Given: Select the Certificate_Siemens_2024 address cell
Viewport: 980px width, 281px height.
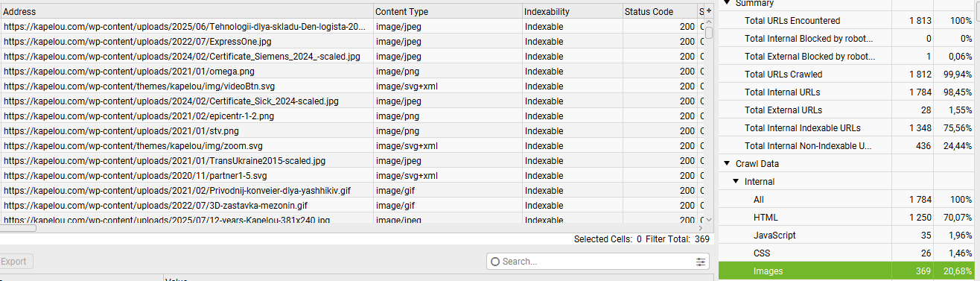Looking at the screenshot, I should pyautogui.click(x=186, y=56).
